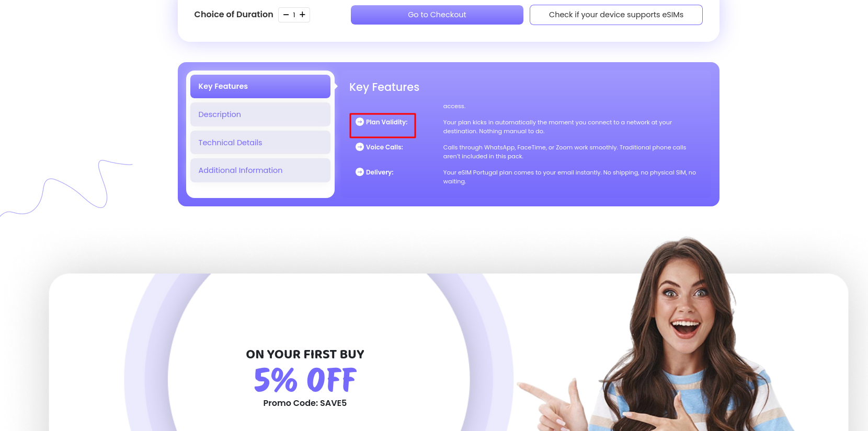Viewport: 868px width, 431px height.
Task: Check if your device supports eSIMs
Action: 616,15
